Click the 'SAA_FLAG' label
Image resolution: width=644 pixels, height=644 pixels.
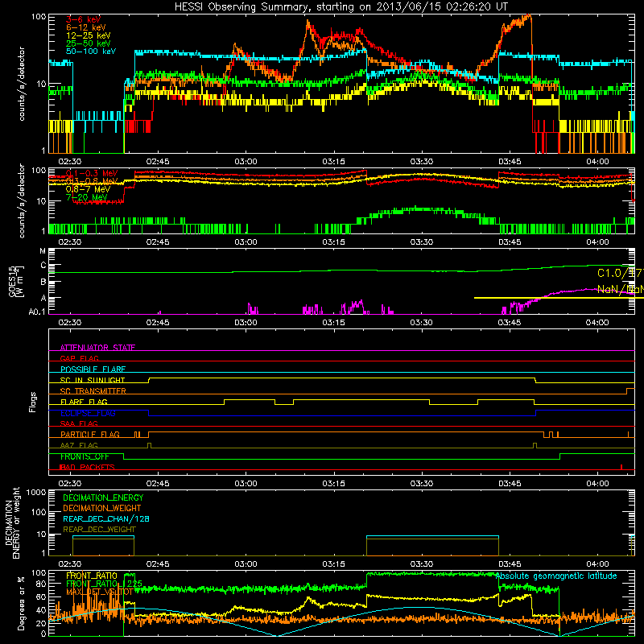(79, 423)
